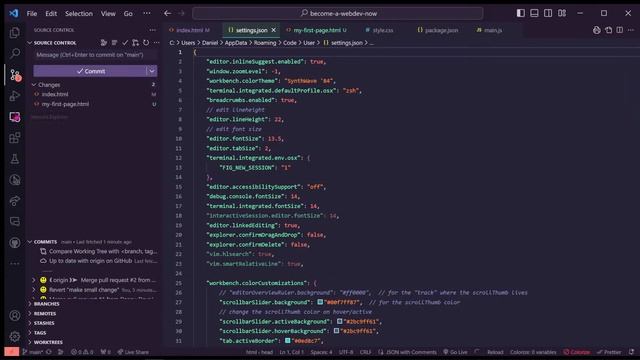Open the Search view in activity bar

pos(15,53)
